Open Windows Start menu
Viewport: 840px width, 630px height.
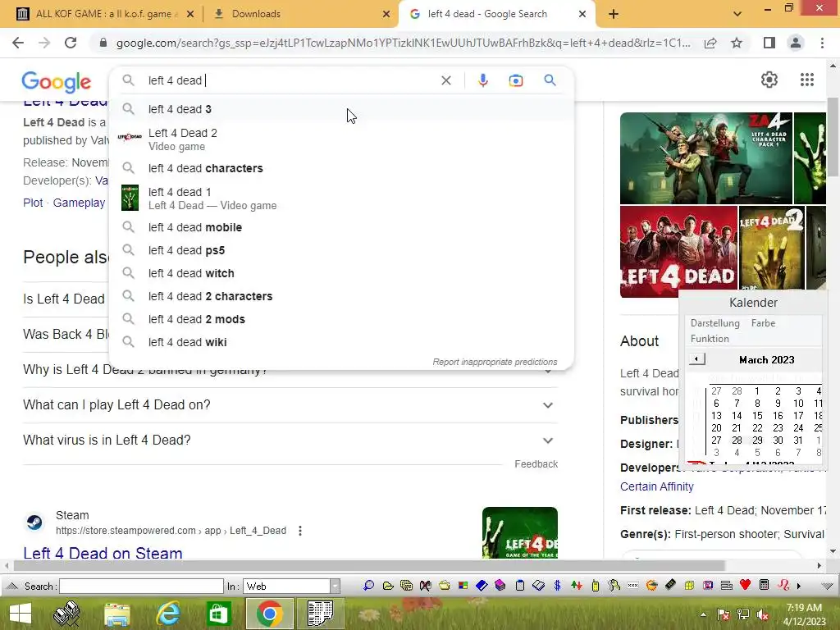tap(21, 614)
